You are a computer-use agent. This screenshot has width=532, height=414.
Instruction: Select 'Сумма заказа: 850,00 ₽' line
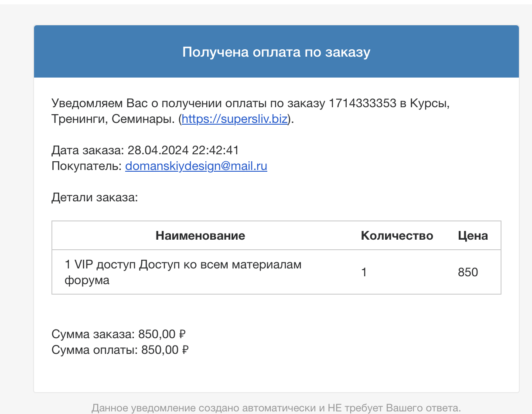[119, 334]
